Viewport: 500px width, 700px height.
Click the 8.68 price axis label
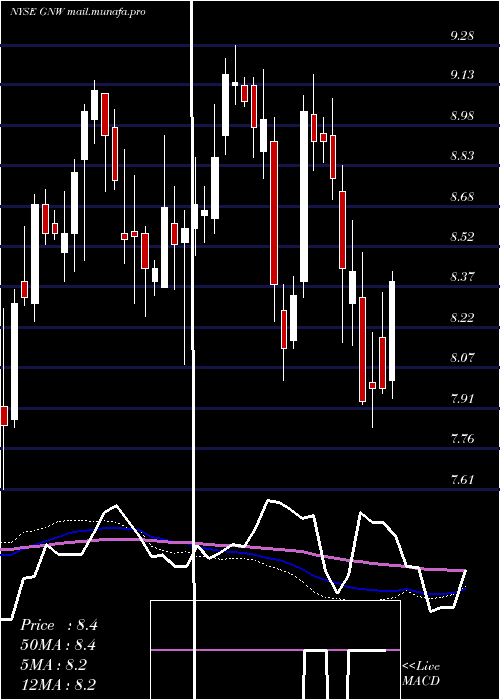tap(462, 196)
